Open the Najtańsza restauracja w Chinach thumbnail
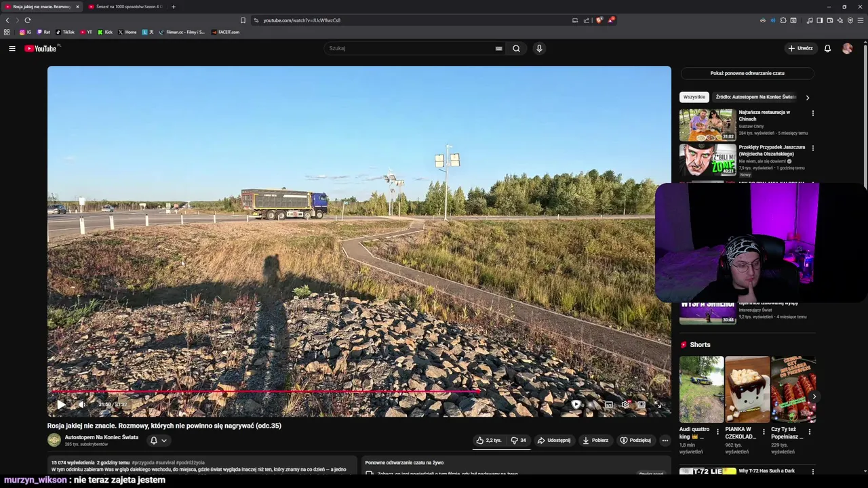This screenshot has height=488, width=868. coord(708,125)
